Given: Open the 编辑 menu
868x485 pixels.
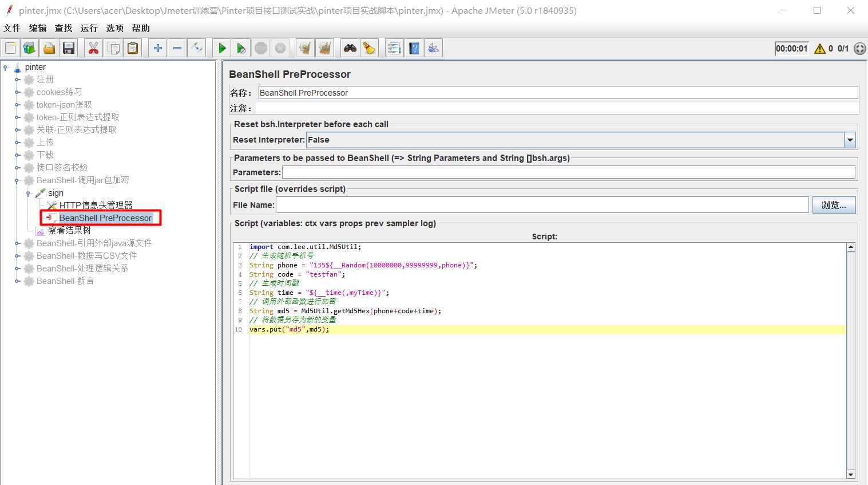Looking at the screenshot, I should [38, 28].
